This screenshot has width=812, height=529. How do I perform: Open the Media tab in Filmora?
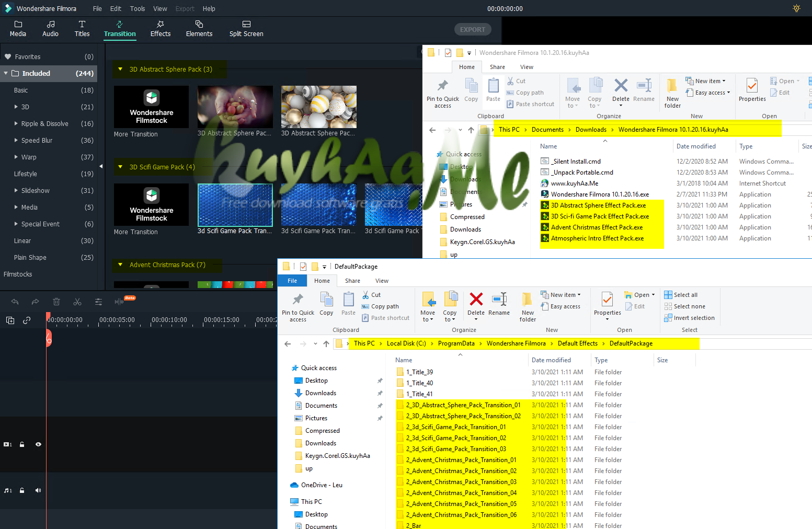click(x=18, y=29)
